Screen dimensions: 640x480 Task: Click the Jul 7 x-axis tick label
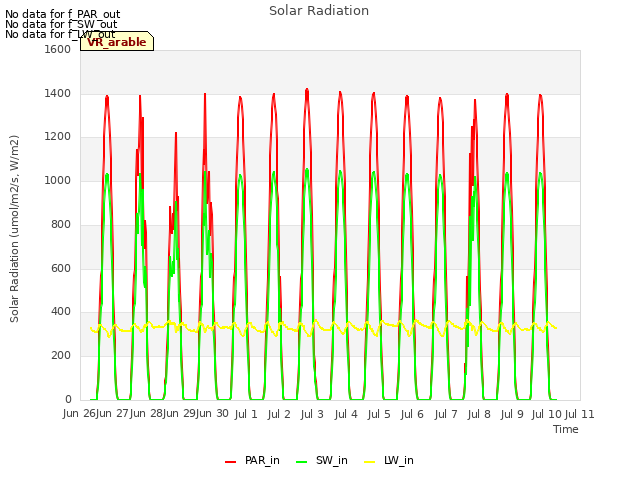tap(446, 414)
